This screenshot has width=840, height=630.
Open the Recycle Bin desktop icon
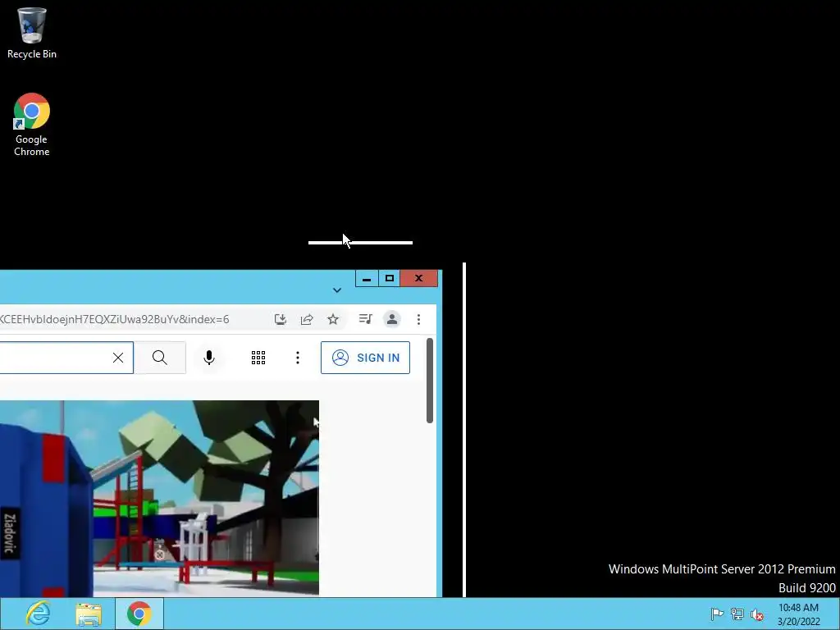(x=32, y=33)
